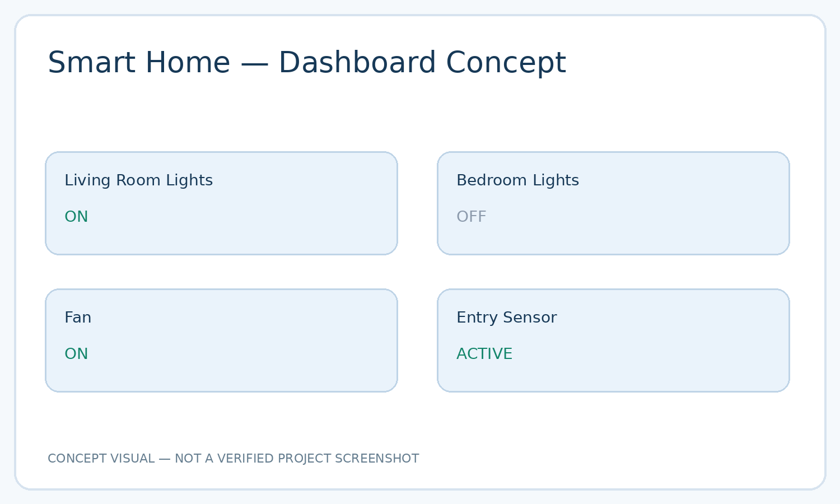The image size is (840, 504).
Task: Click the word SCREENSHOT in the footer
Action: click(x=377, y=459)
